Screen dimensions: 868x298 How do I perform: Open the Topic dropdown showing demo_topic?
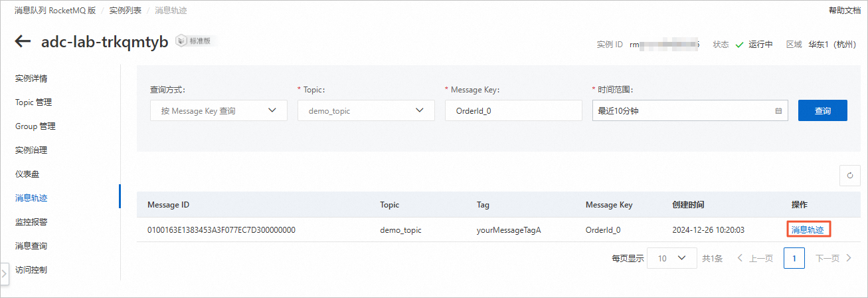click(x=366, y=110)
